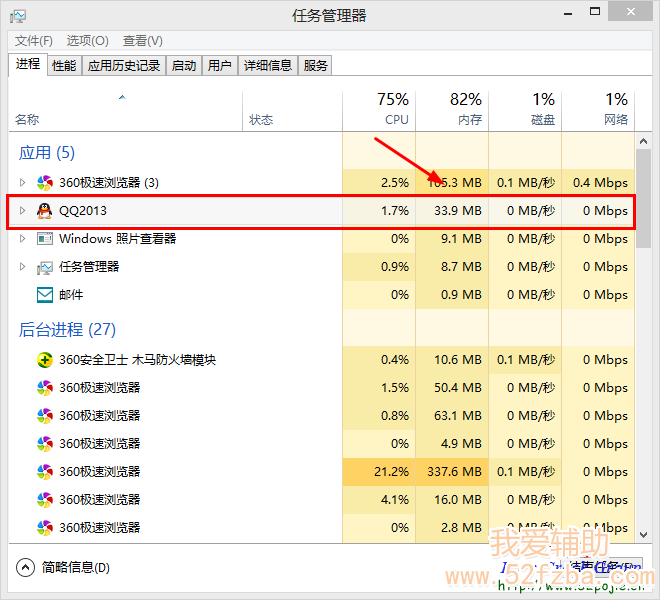660x600 pixels.
Task: Click the Task Manager title bar icon
Action: pos(18,16)
